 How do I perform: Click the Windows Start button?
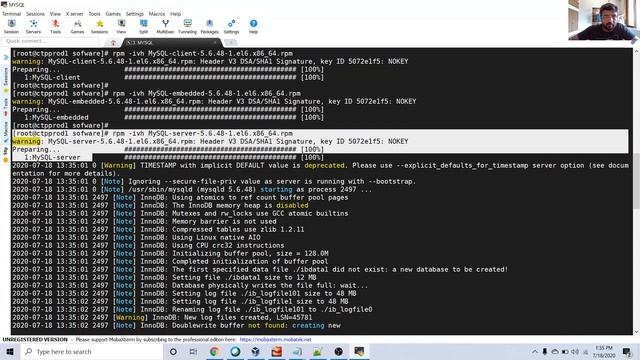pyautogui.click(x=10, y=351)
